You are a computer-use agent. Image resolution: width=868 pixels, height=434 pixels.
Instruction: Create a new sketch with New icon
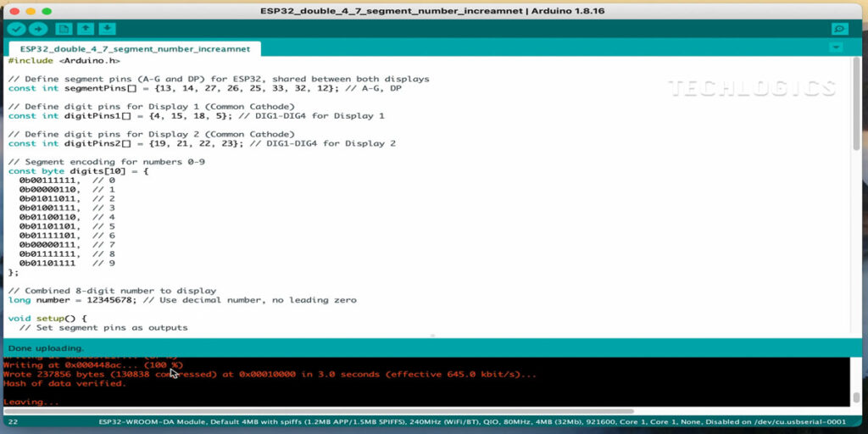tap(63, 29)
